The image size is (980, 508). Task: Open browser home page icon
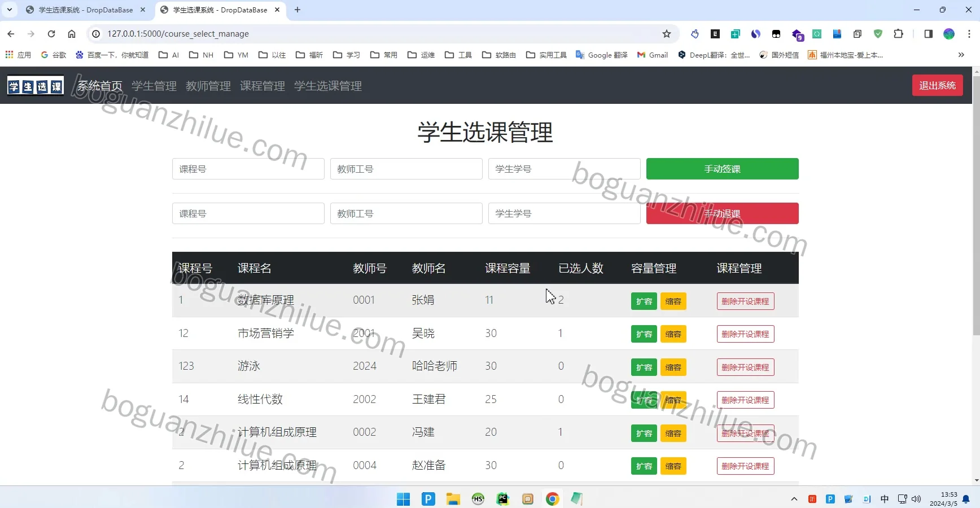click(x=72, y=34)
